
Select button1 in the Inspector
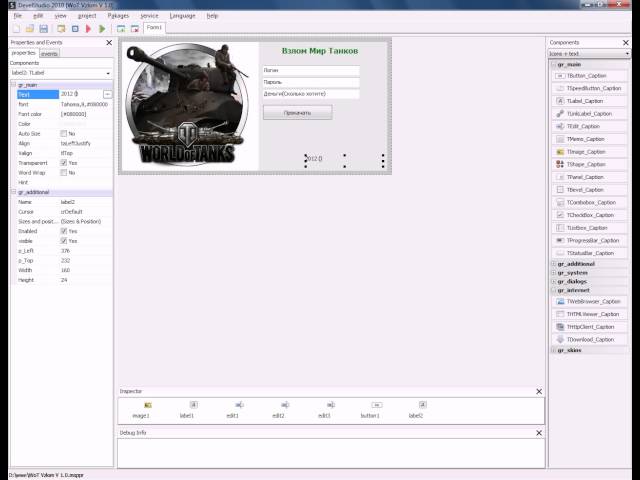coord(370,409)
